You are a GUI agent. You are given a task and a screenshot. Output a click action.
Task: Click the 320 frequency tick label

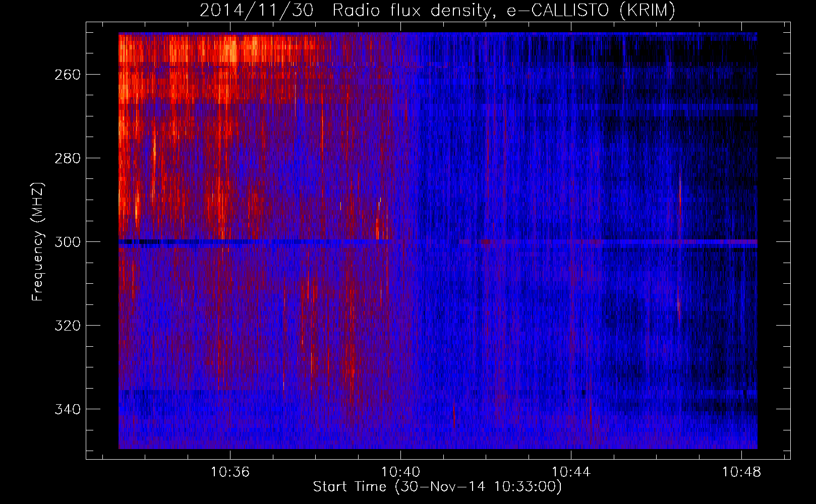tap(68, 326)
